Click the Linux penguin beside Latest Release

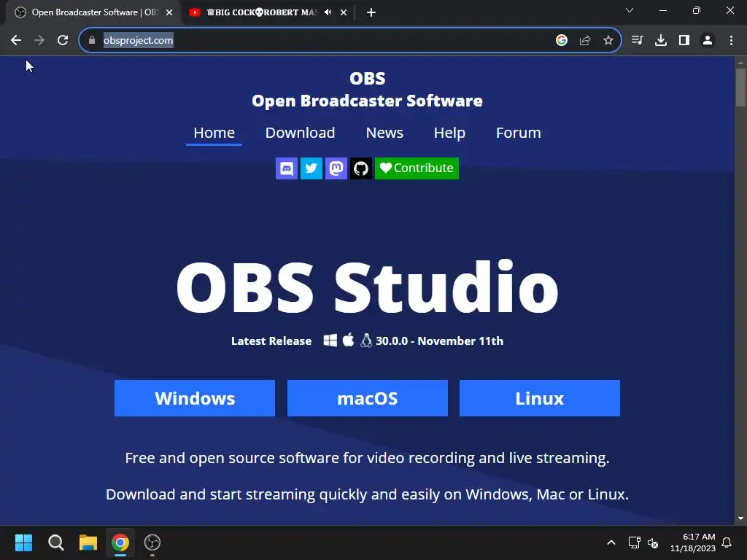coord(366,340)
